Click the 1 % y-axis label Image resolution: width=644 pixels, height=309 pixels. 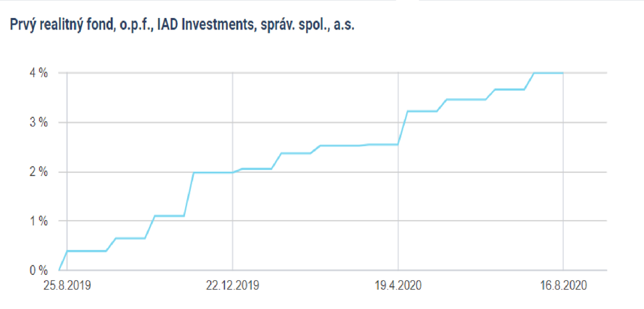tap(38, 221)
